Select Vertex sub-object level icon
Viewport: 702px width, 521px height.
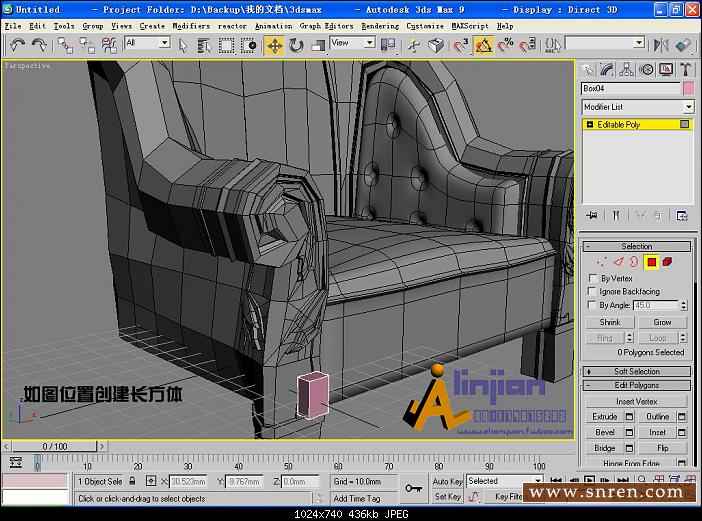pyautogui.click(x=602, y=262)
